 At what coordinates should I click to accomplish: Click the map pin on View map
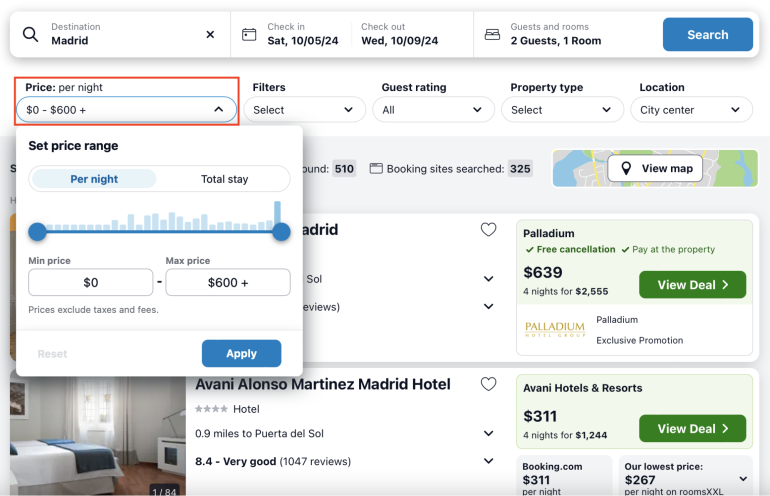[626, 168]
